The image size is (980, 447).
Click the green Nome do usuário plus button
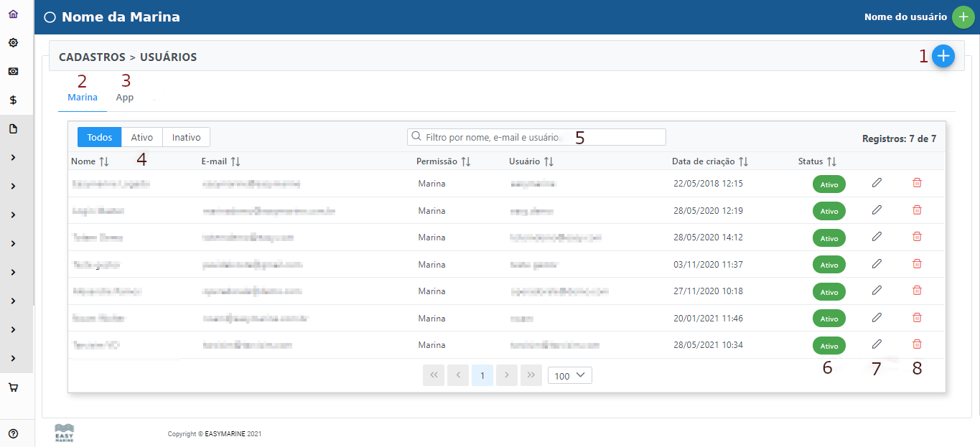pyautogui.click(x=963, y=17)
